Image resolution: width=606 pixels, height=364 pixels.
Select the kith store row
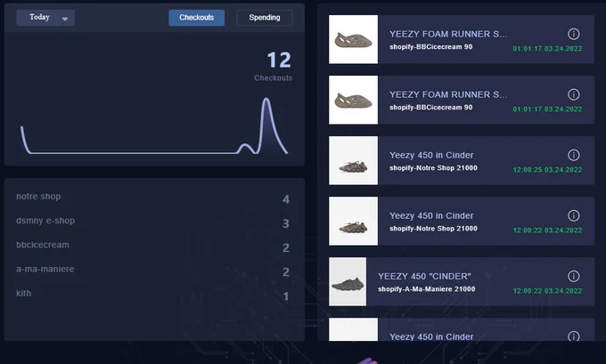pyautogui.click(x=153, y=295)
